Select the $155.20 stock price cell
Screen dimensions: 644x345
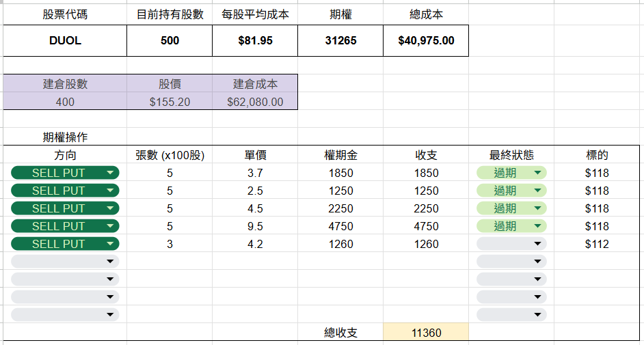[170, 101]
